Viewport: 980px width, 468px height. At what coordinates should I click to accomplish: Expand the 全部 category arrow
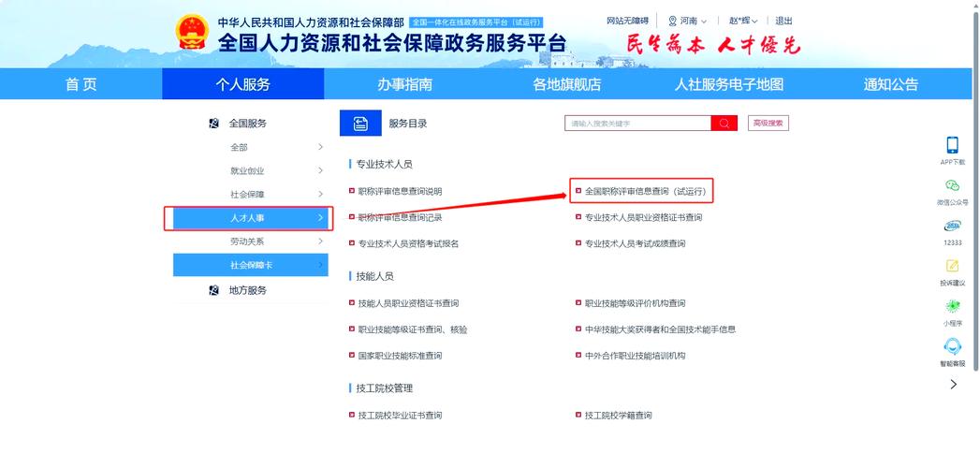[x=321, y=147]
